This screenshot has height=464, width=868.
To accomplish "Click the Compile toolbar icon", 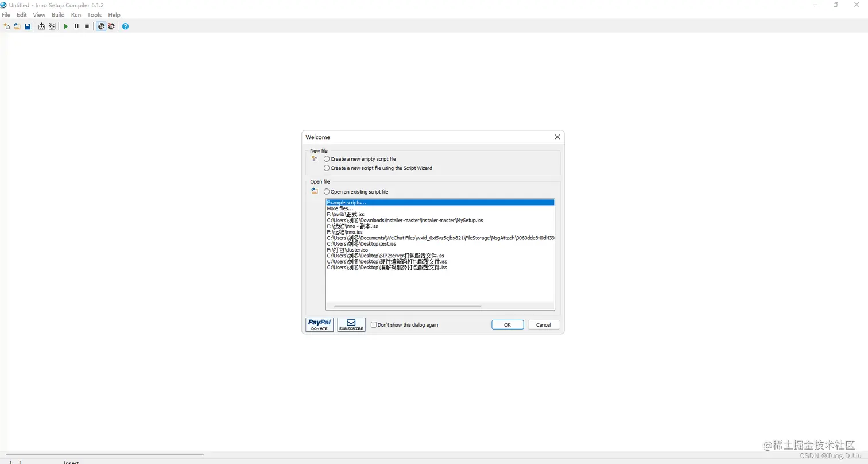I will (41, 26).
